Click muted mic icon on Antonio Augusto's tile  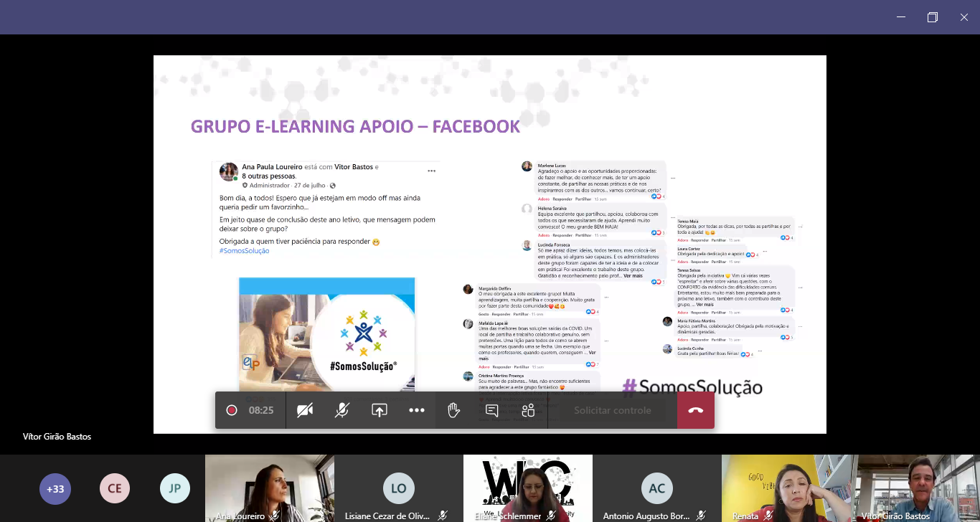pyautogui.click(x=701, y=516)
